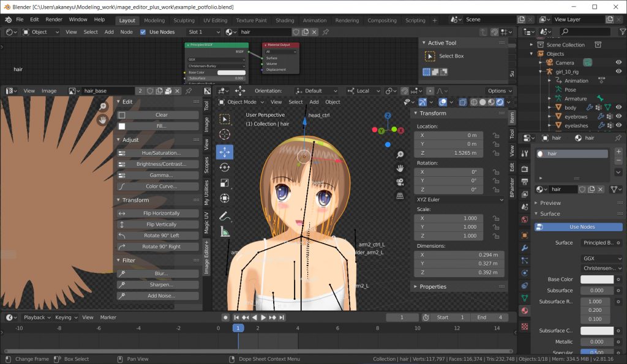Click the viewport pan hand icon
Viewport: 627px width, 364px height.
tap(400, 168)
